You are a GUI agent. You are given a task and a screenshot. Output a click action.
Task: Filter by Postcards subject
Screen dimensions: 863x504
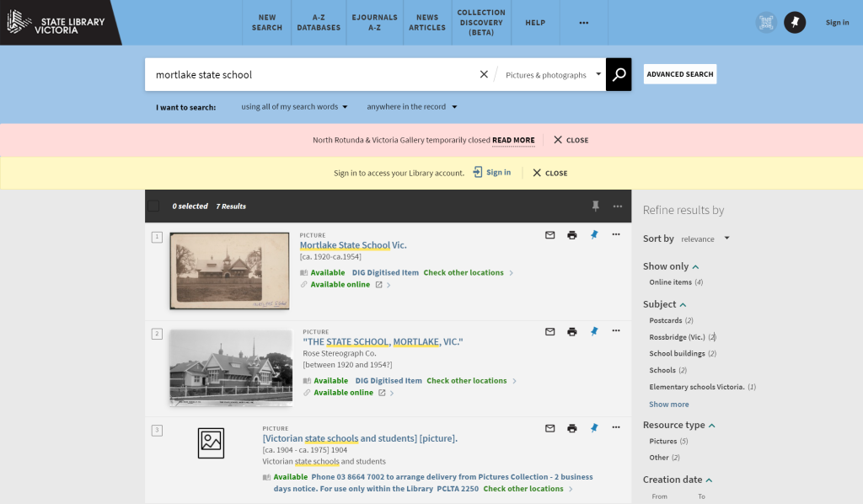[665, 320]
